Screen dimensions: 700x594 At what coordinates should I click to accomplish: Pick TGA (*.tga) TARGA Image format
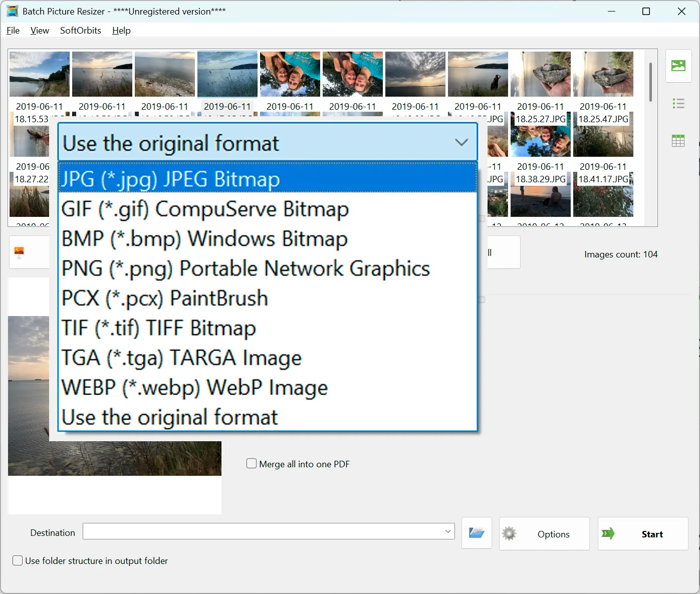(x=268, y=358)
